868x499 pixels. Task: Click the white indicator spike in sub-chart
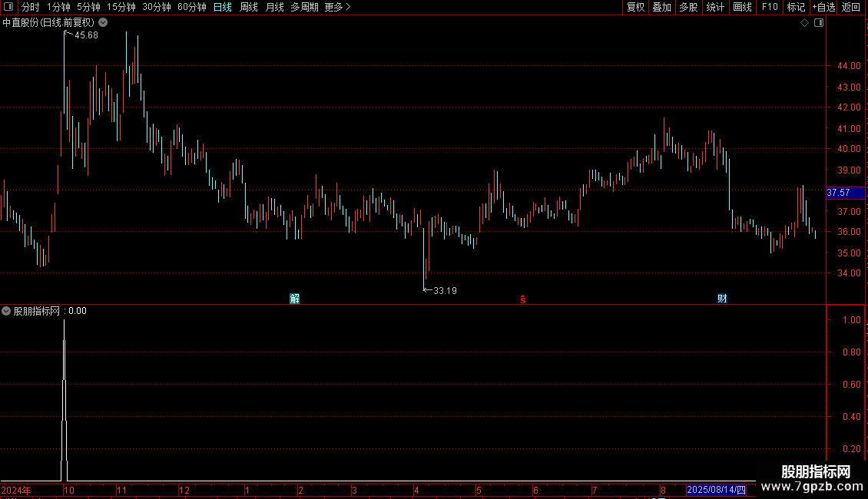click(65, 401)
